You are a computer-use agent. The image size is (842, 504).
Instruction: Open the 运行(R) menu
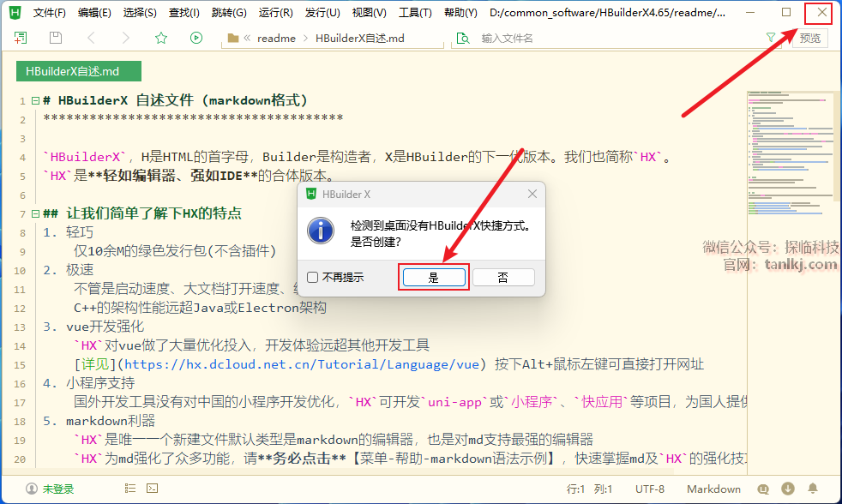click(275, 12)
